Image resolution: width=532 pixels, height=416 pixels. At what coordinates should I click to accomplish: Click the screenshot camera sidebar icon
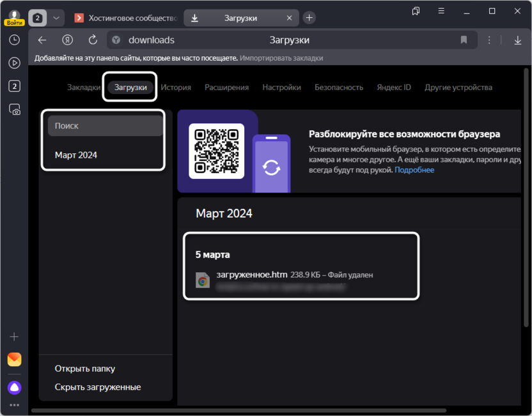pyautogui.click(x=14, y=110)
